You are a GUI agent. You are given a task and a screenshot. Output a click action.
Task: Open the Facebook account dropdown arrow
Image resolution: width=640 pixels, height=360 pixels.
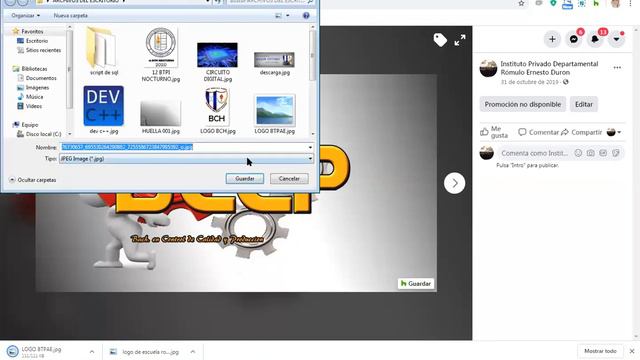(616, 39)
